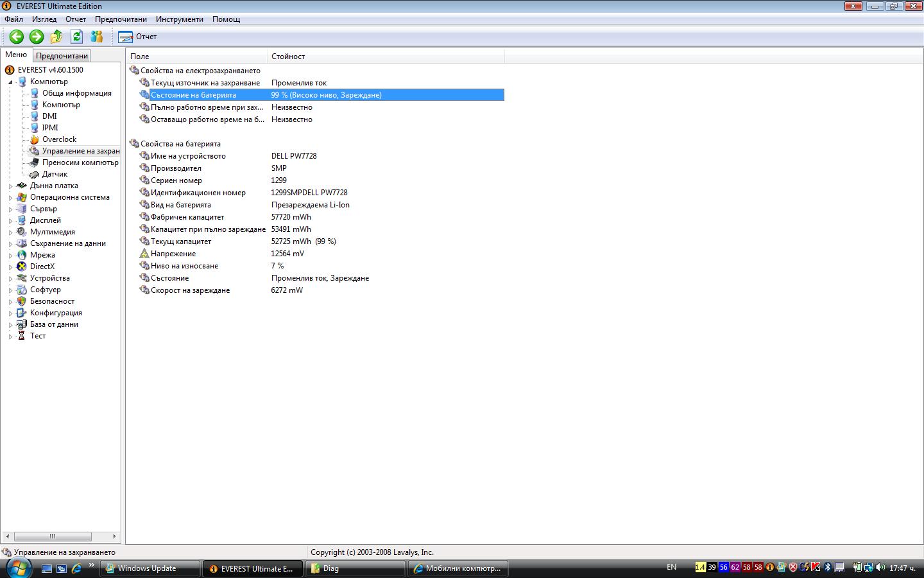
Task: Click the folder-up parent level icon
Action: tap(56, 37)
